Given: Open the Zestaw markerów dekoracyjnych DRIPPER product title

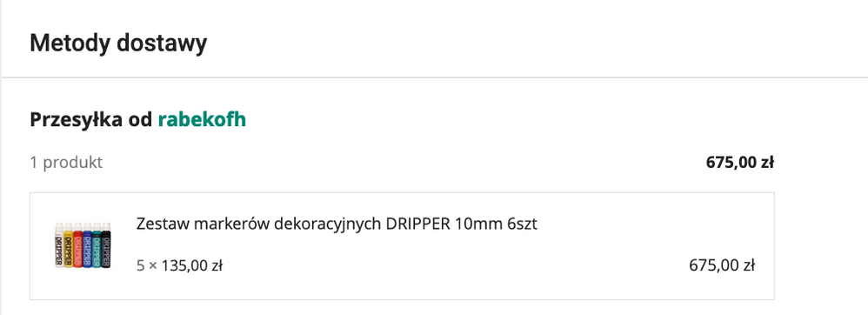Looking at the screenshot, I should pyautogui.click(x=337, y=225).
